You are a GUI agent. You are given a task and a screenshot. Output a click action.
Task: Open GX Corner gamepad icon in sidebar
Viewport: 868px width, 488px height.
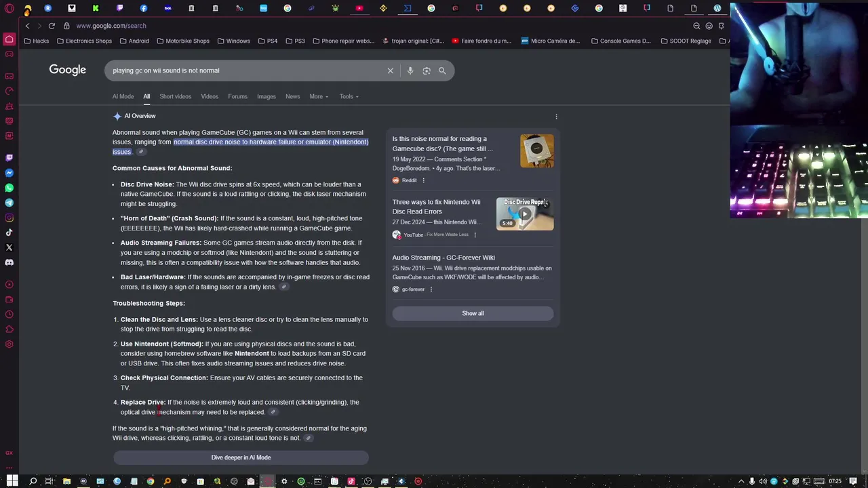[x=9, y=76]
